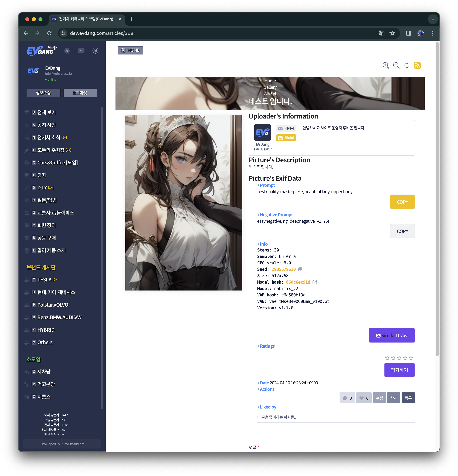
Task: Click the purple SimilarDraw button
Action: point(392,335)
